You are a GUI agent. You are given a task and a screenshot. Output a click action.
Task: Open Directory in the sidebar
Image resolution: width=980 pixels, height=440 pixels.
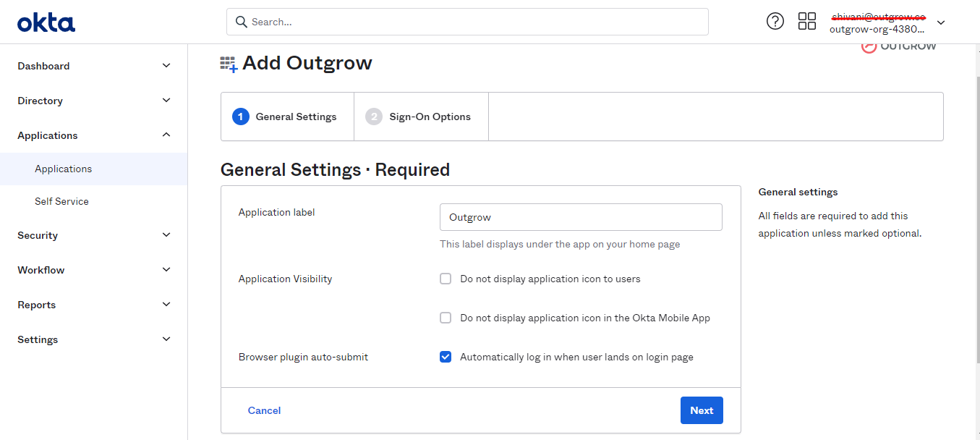click(x=40, y=101)
